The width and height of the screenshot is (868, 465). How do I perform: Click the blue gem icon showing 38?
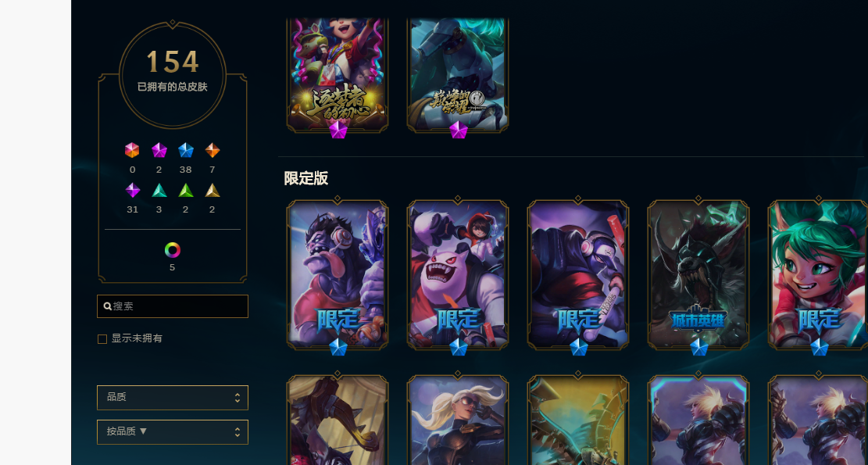[x=186, y=151]
